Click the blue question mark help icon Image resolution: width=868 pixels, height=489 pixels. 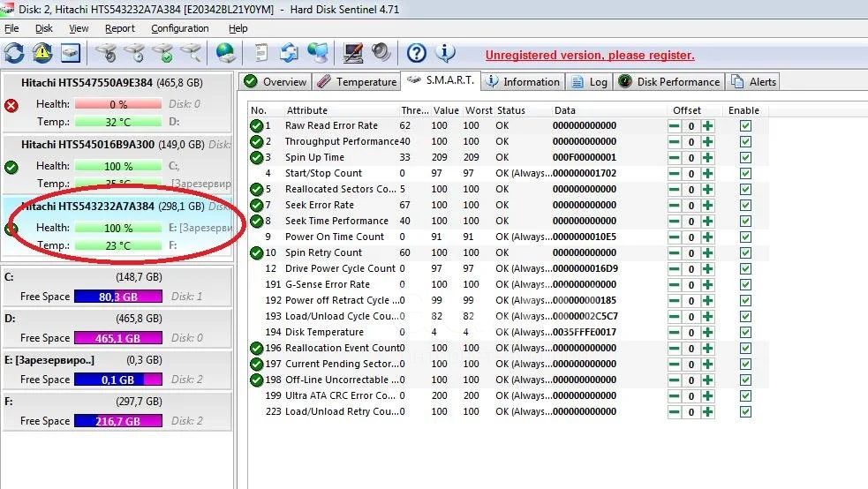coord(416,53)
